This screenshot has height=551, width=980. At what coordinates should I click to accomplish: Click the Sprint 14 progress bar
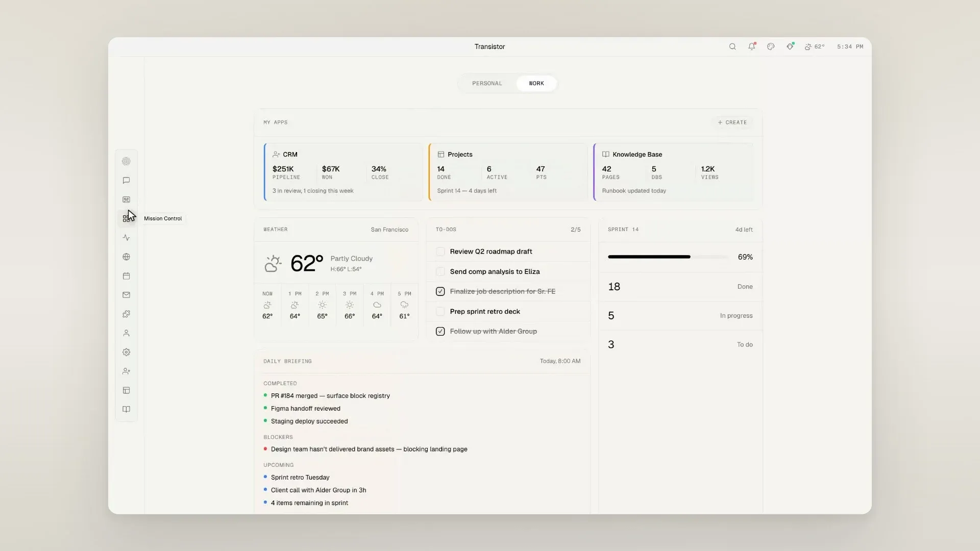pyautogui.click(x=668, y=257)
